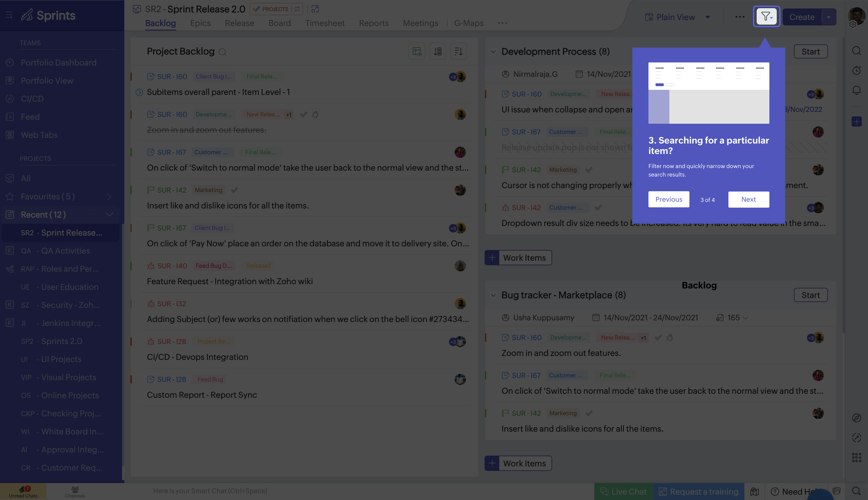Click the filter funnel icon
This screenshot has width=868, height=500.
[x=766, y=16]
